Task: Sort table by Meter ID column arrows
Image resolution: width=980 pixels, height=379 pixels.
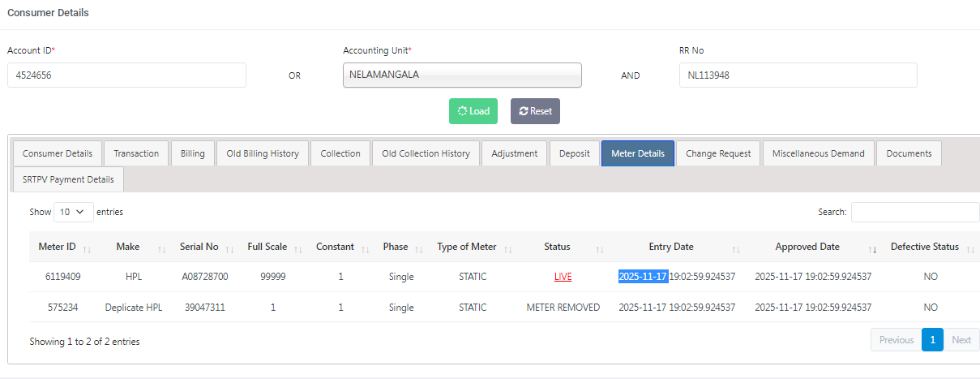Action: 87,248
